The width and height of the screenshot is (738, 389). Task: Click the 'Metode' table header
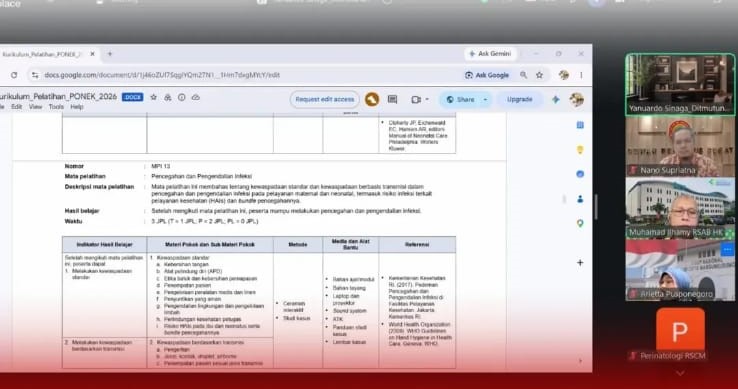[x=298, y=244]
